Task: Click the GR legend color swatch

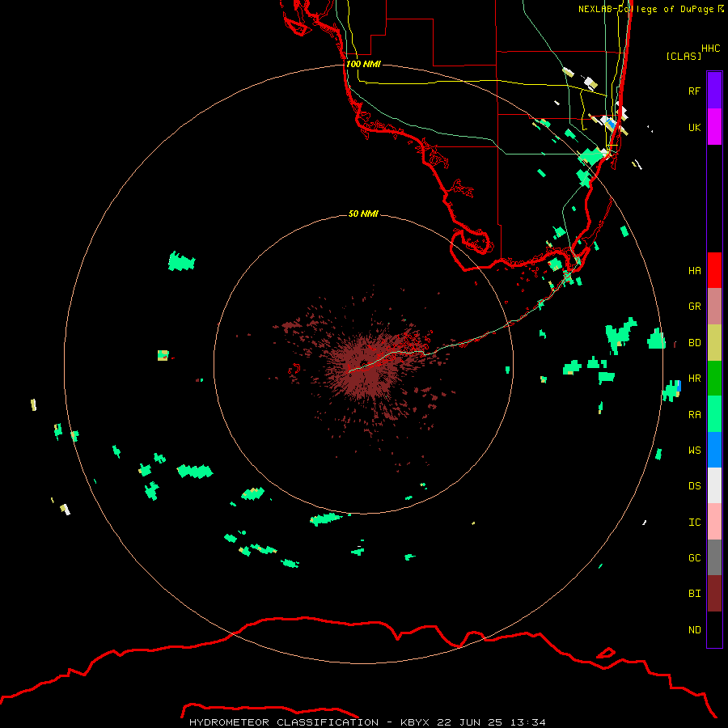Action: 714,307
